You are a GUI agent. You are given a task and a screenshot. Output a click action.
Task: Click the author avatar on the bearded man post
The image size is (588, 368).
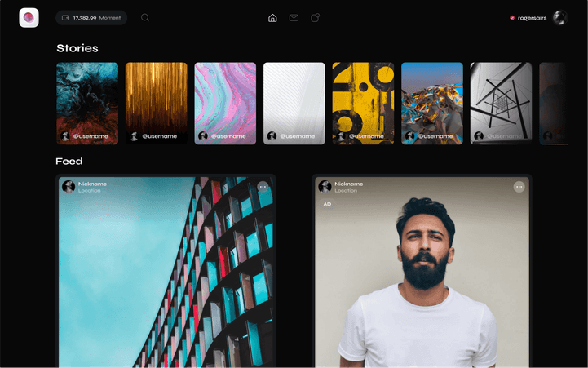point(325,186)
